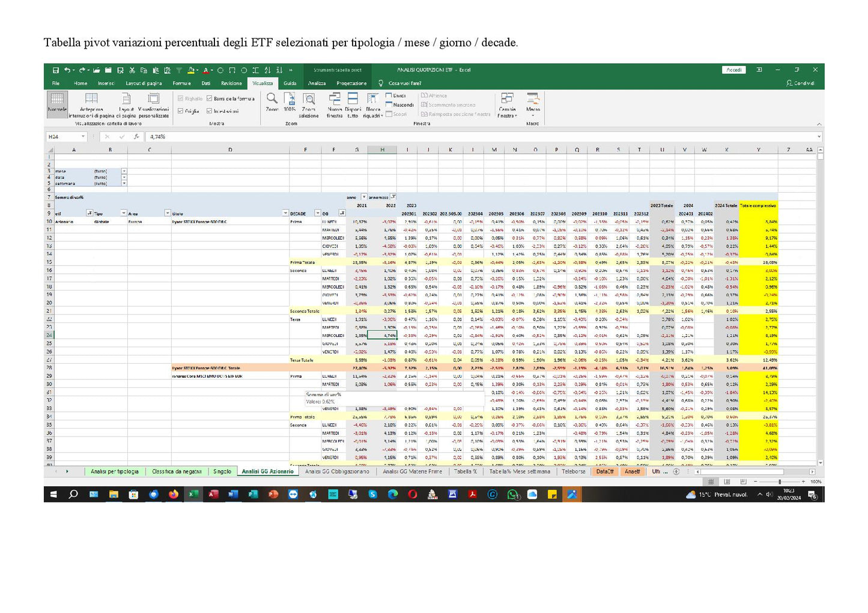
Task: Save the workbook from Quick Access toolbar
Action: pyautogui.click(x=56, y=70)
